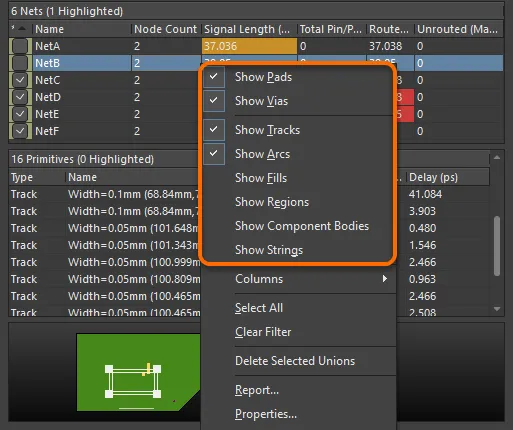Click Delete Selected Unions

pos(295,361)
